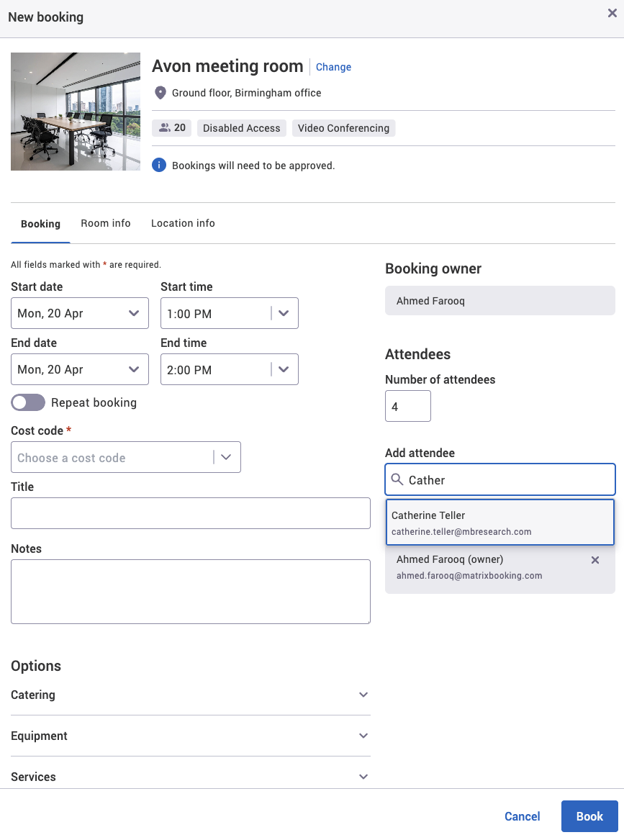The image size is (624, 840).
Task: Open the End date dropdown
Action: [80, 369]
